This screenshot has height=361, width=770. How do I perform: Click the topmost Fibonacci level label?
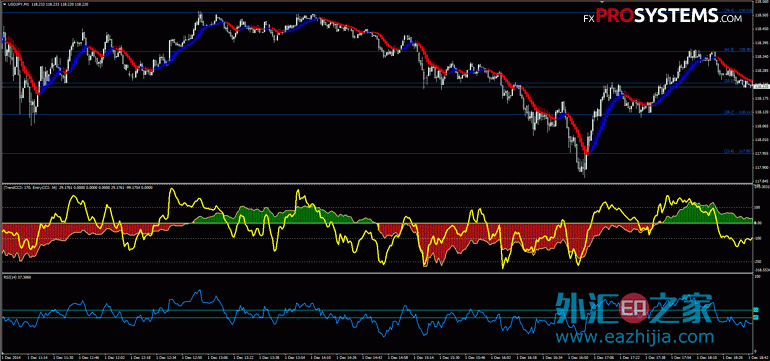click(738, 10)
